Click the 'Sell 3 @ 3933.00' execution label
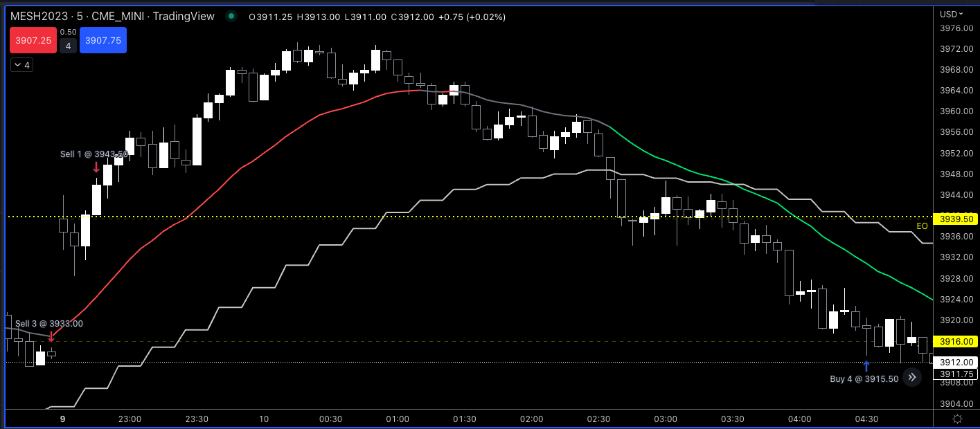Viewport: 980px width, 429px height. [x=49, y=323]
